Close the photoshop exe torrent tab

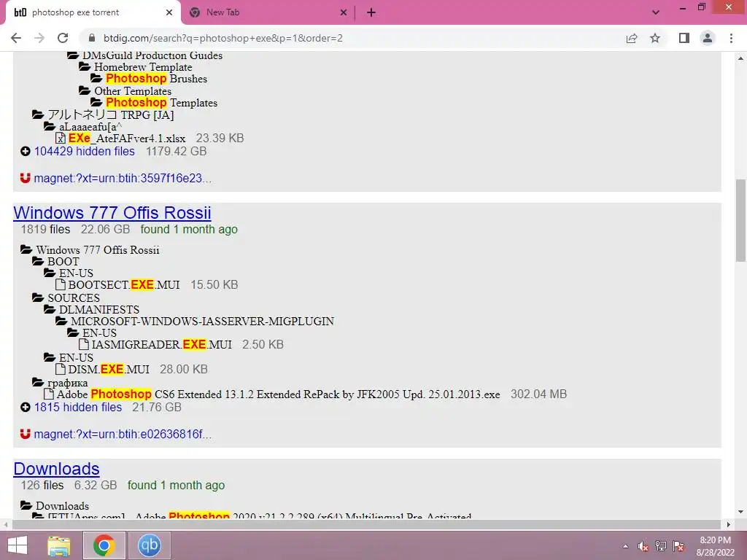pos(169,12)
